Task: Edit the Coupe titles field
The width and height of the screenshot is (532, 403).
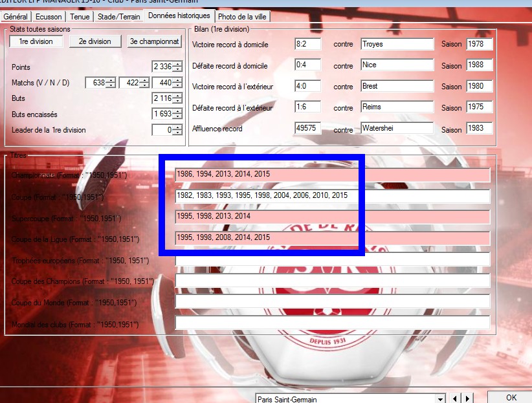Action: (x=333, y=196)
